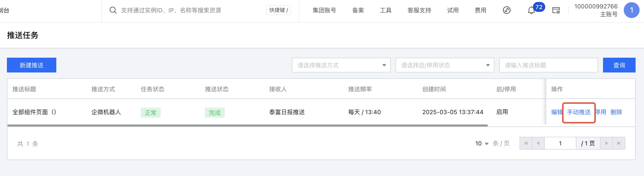644x176 pixels.
Task: Open the notification bell icon
Action: (x=531, y=11)
